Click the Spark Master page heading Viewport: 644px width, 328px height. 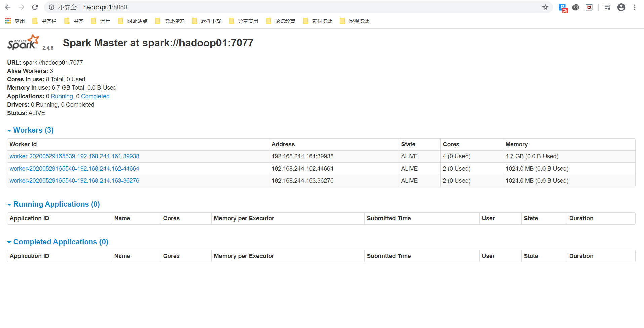[158, 43]
